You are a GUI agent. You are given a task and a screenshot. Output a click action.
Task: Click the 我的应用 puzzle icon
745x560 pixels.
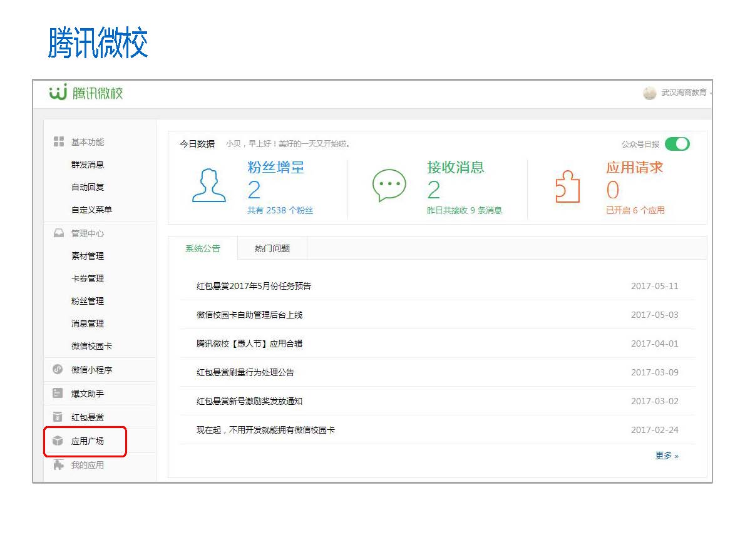click(x=58, y=464)
